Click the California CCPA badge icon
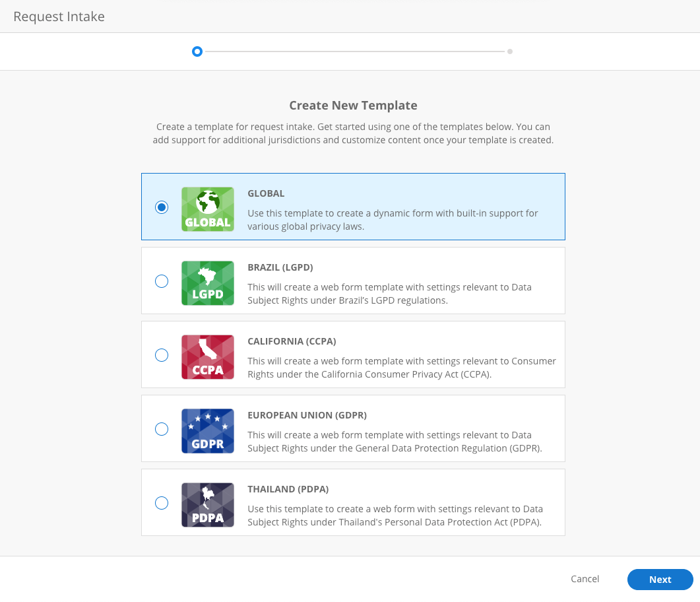This screenshot has width=700, height=602. 207,356
